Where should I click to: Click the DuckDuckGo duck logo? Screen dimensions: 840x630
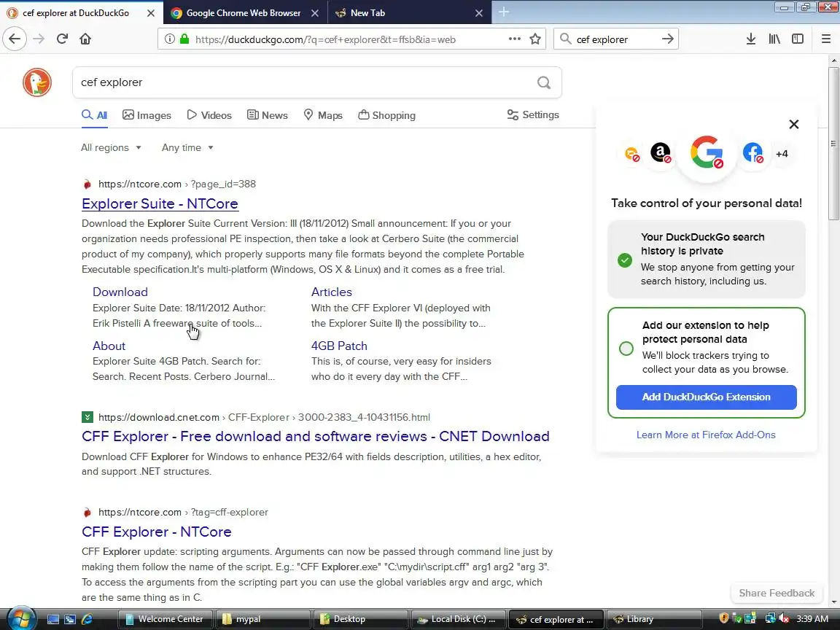[37, 82]
